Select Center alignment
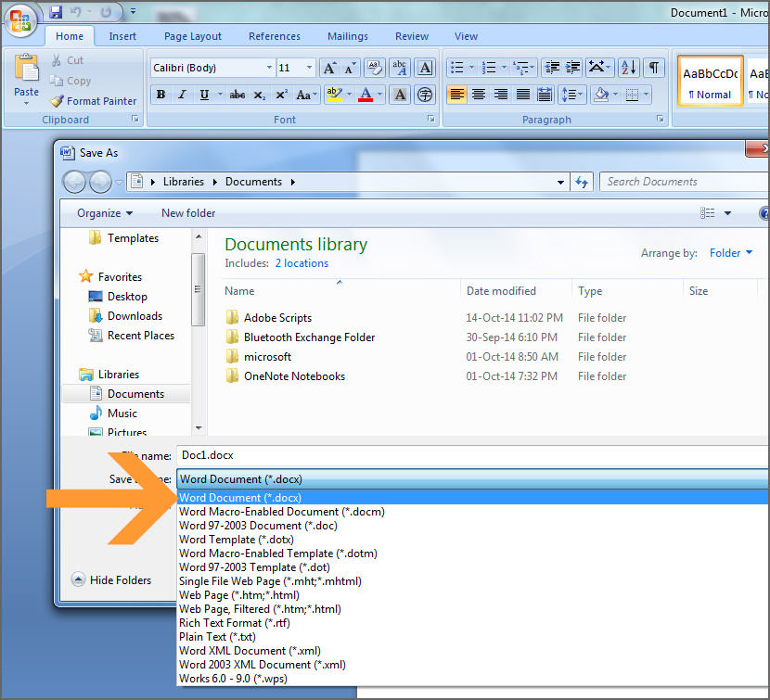The image size is (770, 700). (x=479, y=95)
